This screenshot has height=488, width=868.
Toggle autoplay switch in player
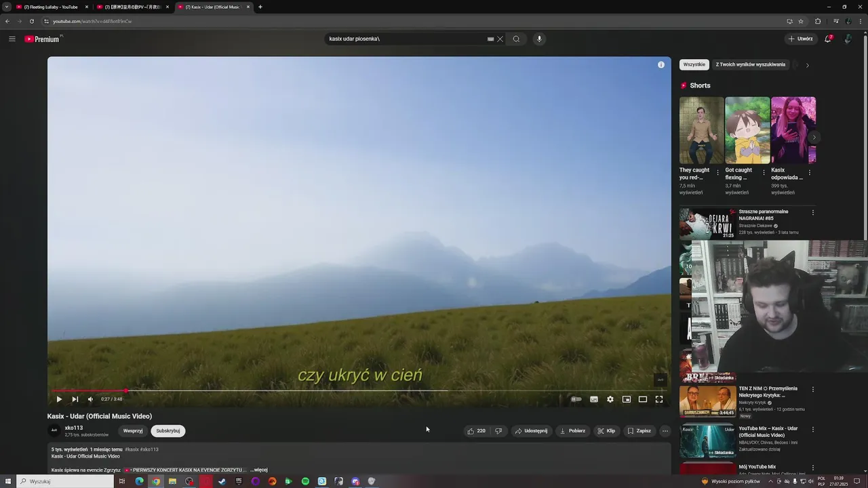click(x=576, y=399)
